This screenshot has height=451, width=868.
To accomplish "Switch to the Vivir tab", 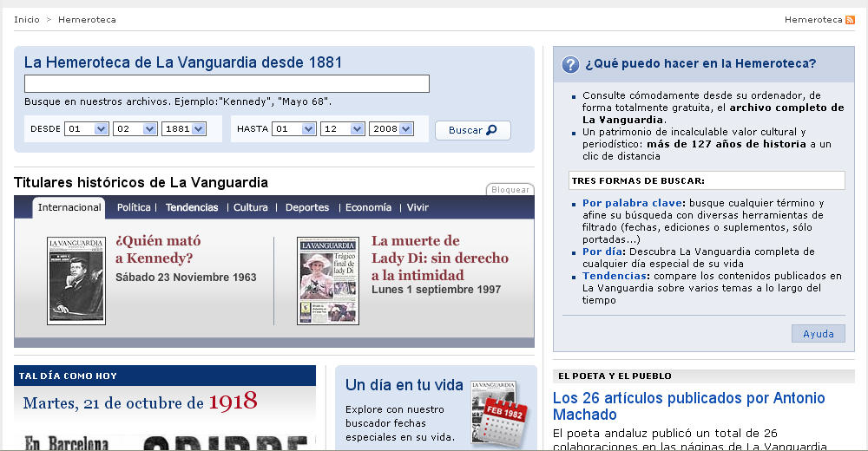I will click(418, 207).
